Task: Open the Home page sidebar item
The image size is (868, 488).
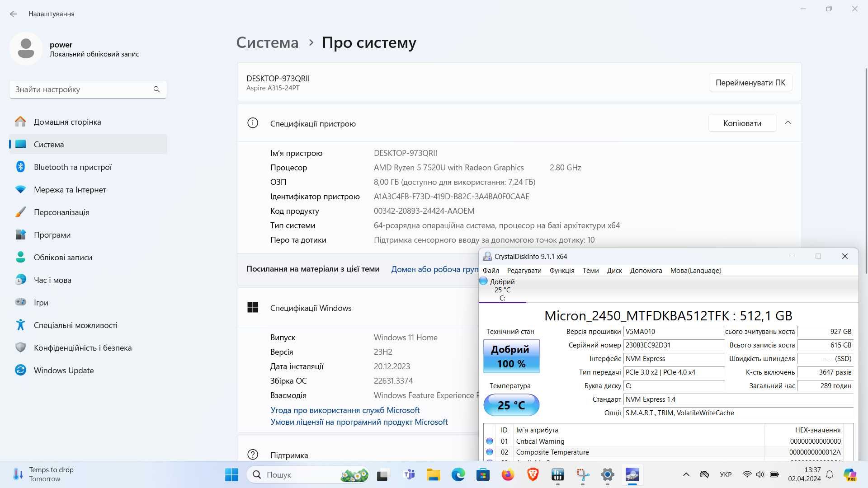Action: click(x=88, y=122)
